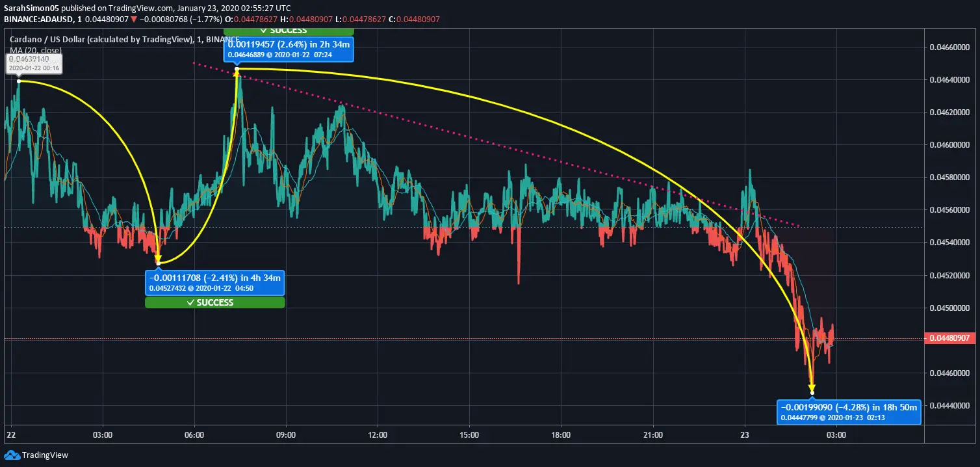The height and width of the screenshot is (467, 980).
Task: Click the yellow arrowhead at the 04:50 low
Action: tap(158, 259)
